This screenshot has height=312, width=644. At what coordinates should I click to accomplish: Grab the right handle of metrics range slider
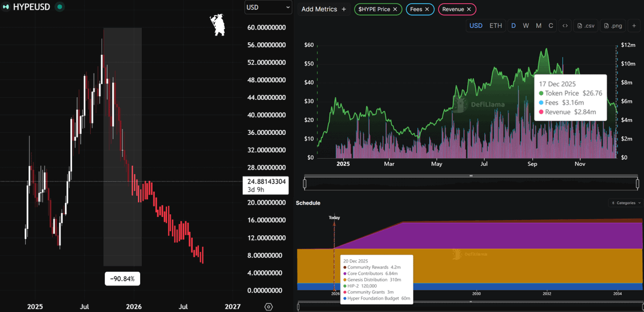(638, 183)
